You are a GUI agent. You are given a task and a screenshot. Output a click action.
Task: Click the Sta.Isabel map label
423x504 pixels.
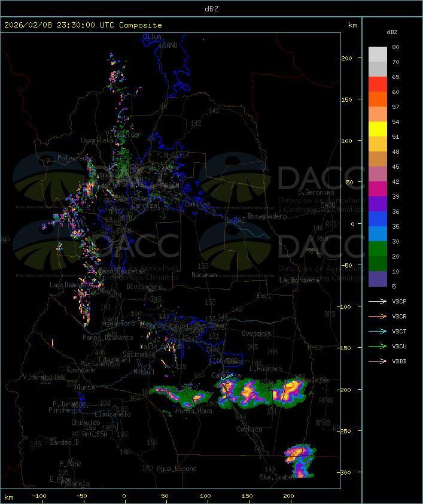[x=277, y=477]
